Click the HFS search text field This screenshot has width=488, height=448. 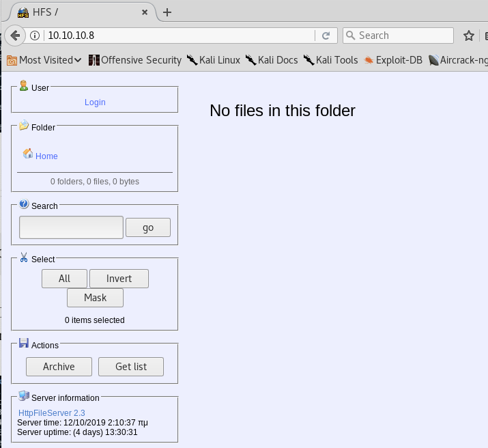[x=71, y=227]
